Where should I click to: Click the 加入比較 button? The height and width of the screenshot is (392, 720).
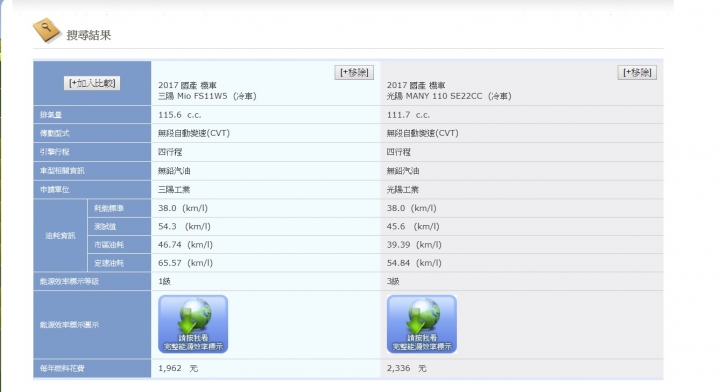(x=92, y=83)
